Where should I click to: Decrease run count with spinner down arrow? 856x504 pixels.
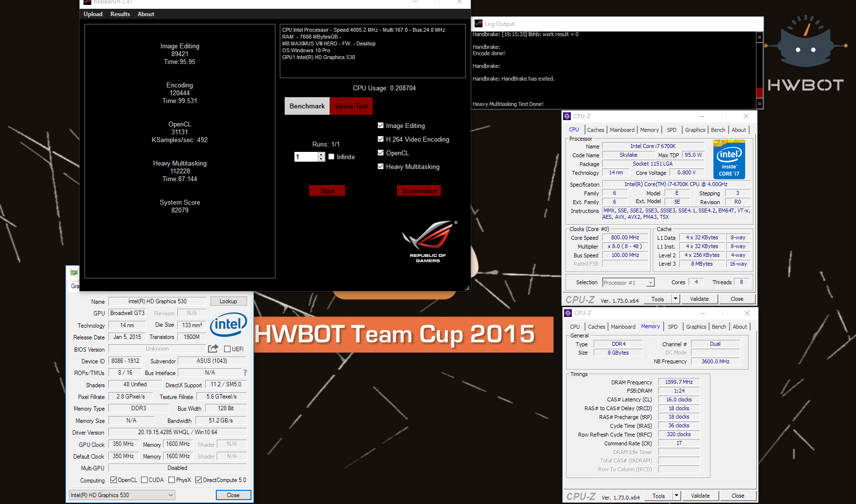[321, 159]
